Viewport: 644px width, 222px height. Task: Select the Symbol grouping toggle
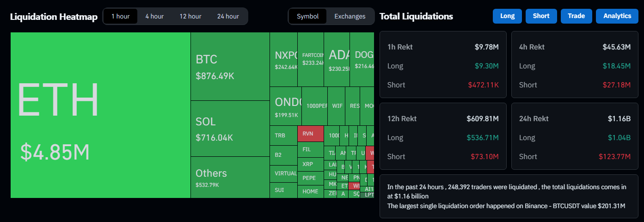(307, 16)
